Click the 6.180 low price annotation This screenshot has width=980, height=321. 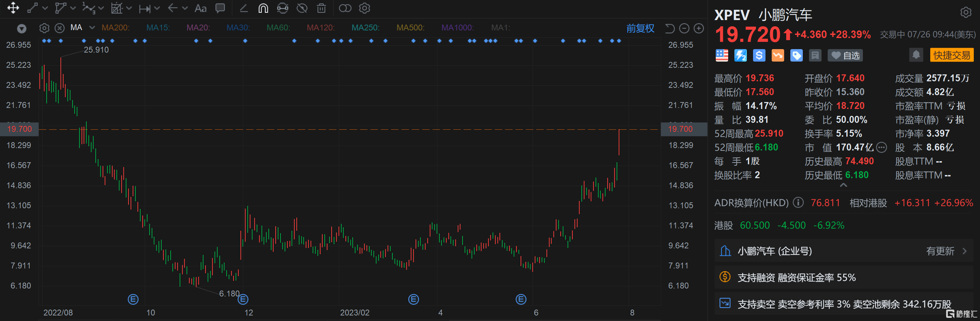tap(229, 294)
